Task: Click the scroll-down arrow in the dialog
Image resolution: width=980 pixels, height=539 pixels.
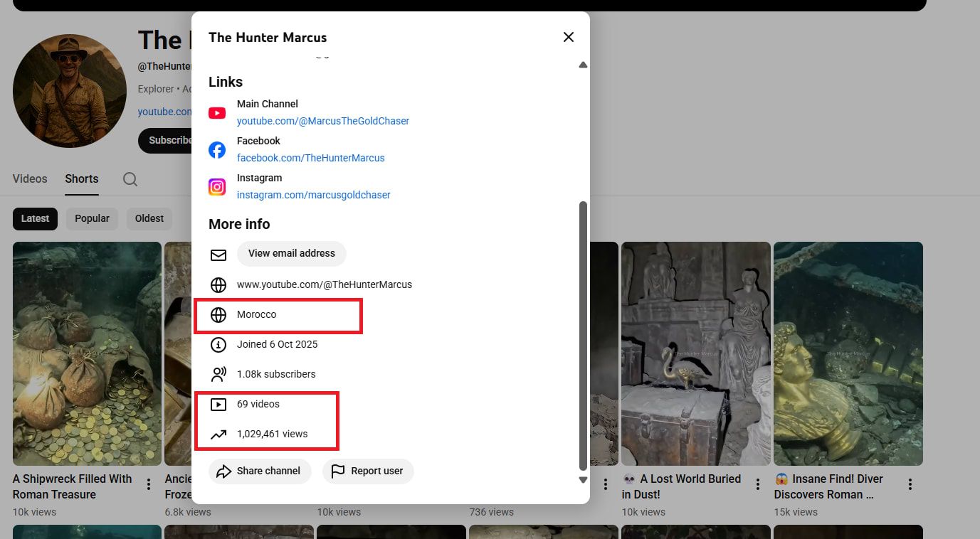Action: (583, 479)
